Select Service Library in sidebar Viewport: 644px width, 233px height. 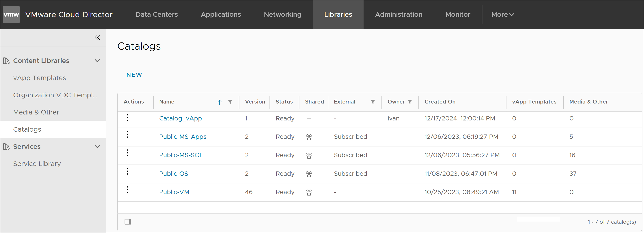pos(37,164)
